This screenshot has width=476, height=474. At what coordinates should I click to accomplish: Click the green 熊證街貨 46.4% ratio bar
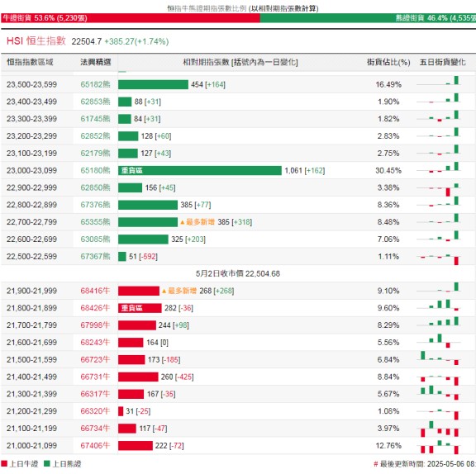point(368,18)
